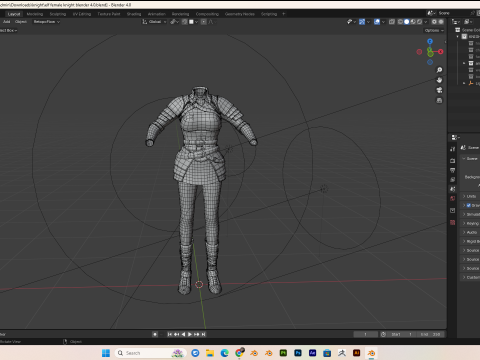The width and height of the screenshot is (480, 360).
Task: Expand Rigid Body World panel
Action: click(x=471, y=241)
